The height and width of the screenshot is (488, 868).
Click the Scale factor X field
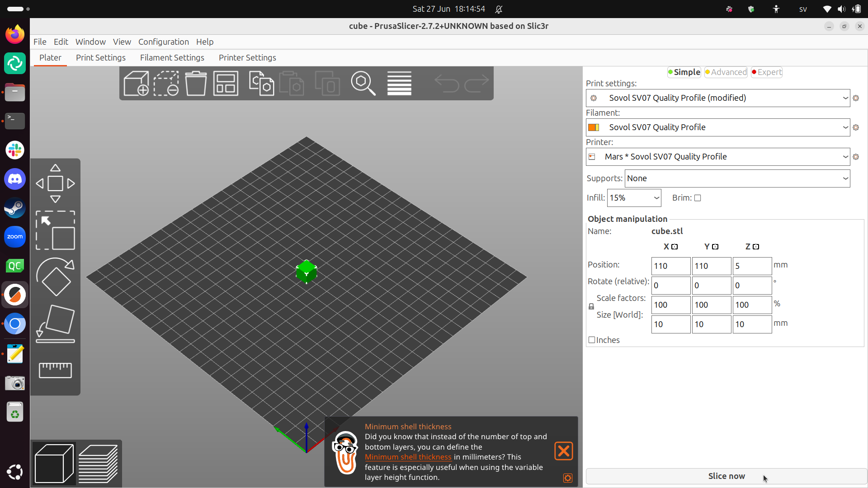point(671,305)
